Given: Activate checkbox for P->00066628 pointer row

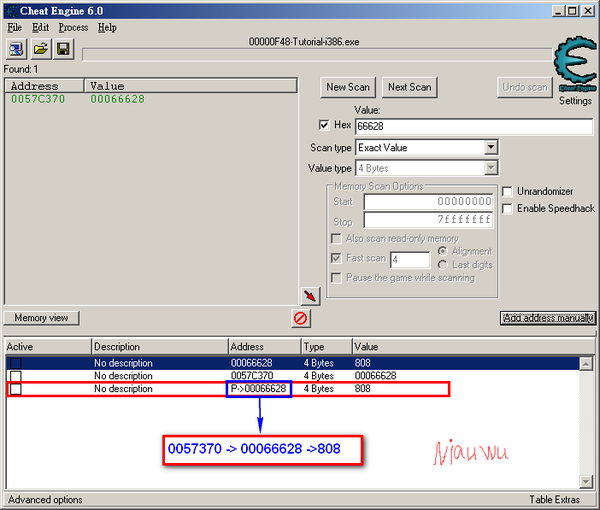Looking at the screenshot, I should pos(16,389).
